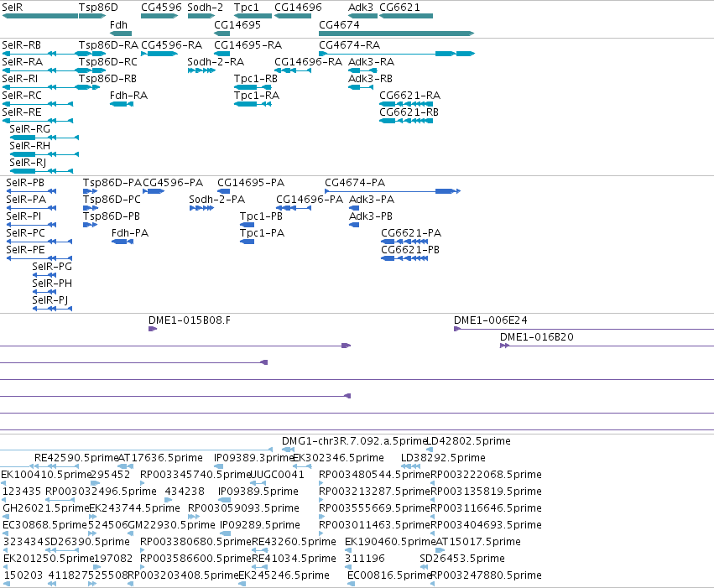The image size is (714, 588).
Task: Select protein Fdh-PA label
Action: point(130,233)
